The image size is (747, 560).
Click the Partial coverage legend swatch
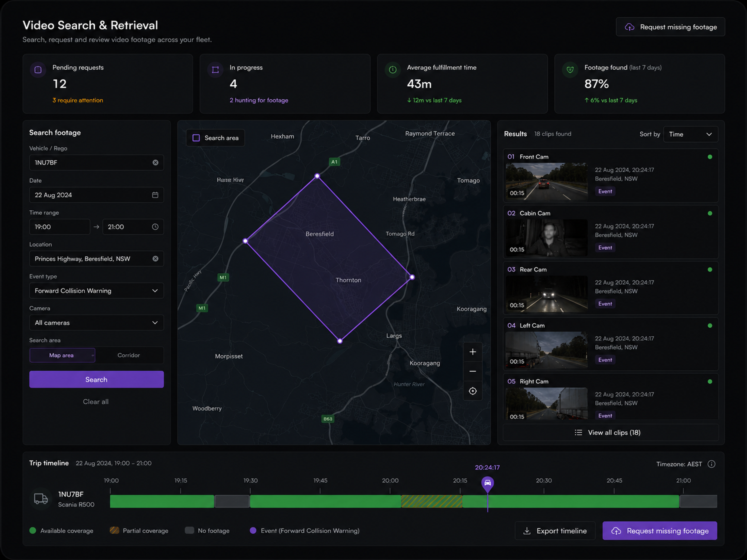pyautogui.click(x=114, y=530)
